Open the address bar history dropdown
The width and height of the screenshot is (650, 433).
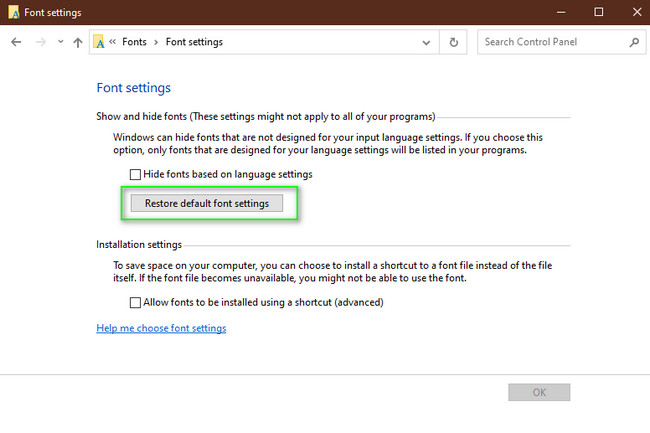tap(426, 42)
